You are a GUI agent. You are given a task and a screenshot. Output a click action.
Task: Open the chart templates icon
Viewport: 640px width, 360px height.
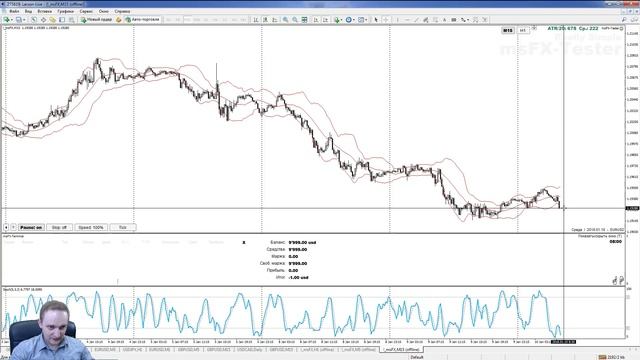pyautogui.click(x=361, y=20)
